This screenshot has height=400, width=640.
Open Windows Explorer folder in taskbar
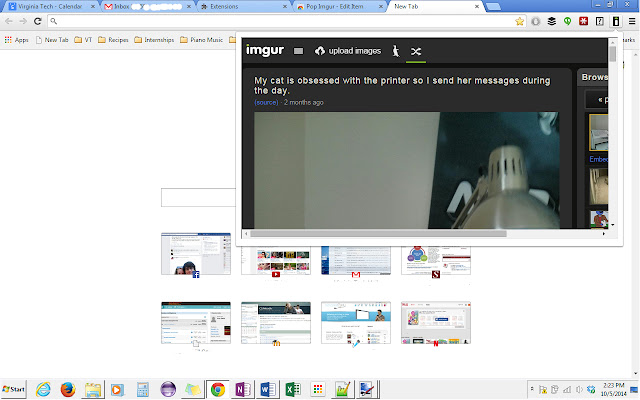[x=93, y=389]
